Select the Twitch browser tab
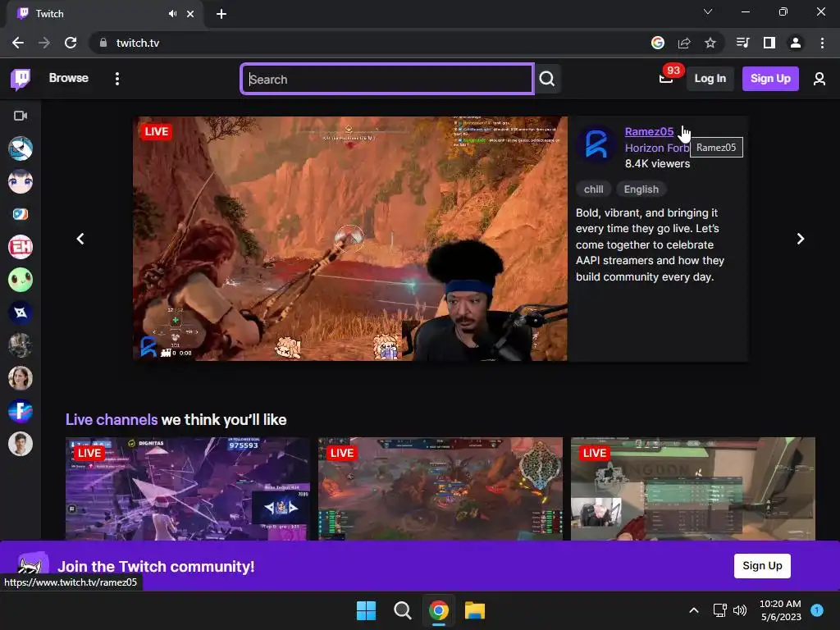Viewport: 840px width, 630px height. pos(104,14)
